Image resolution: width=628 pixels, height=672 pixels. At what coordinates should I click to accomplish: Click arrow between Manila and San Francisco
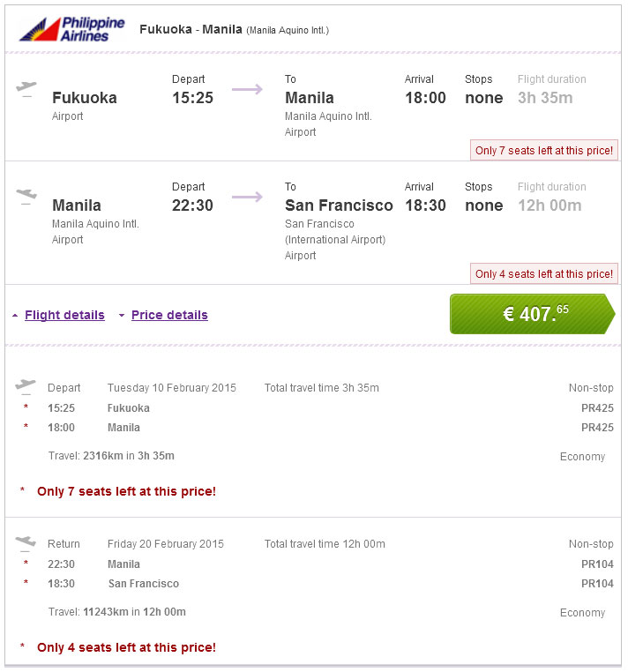click(247, 196)
